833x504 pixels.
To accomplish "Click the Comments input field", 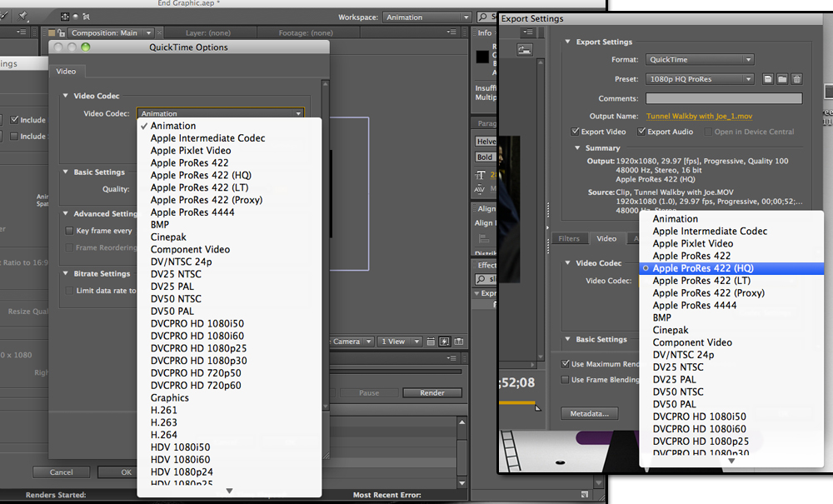I will pos(724,98).
